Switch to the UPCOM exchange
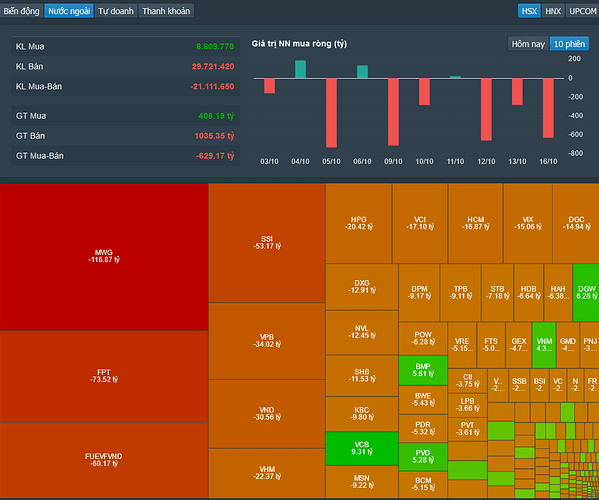Image resolution: width=599 pixels, height=500 pixels. [583, 11]
